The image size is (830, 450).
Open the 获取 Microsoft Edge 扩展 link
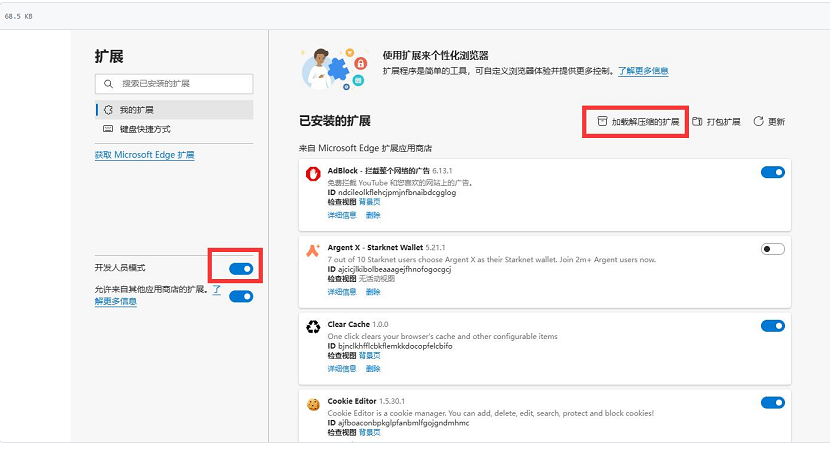tap(144, 155)
